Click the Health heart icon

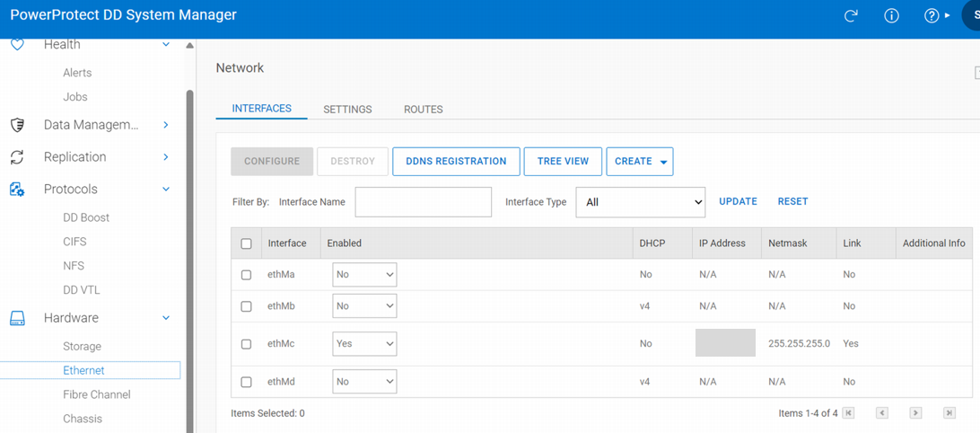tap(17, 44)
